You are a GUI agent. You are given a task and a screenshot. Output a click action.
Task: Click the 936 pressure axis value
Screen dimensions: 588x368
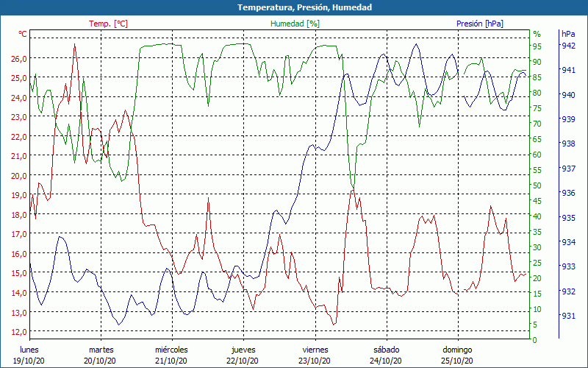click(x=568, y=193)
